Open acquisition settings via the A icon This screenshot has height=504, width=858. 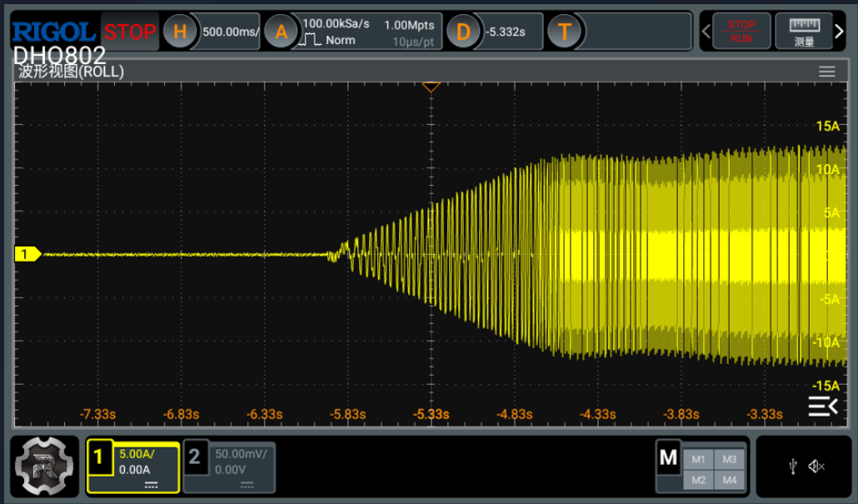coord(281,32)
